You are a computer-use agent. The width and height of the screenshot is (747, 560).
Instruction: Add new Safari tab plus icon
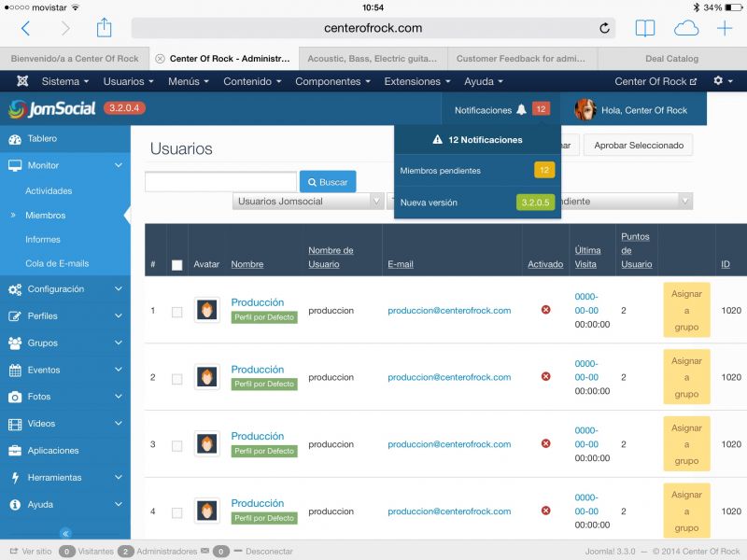[725, 29]
